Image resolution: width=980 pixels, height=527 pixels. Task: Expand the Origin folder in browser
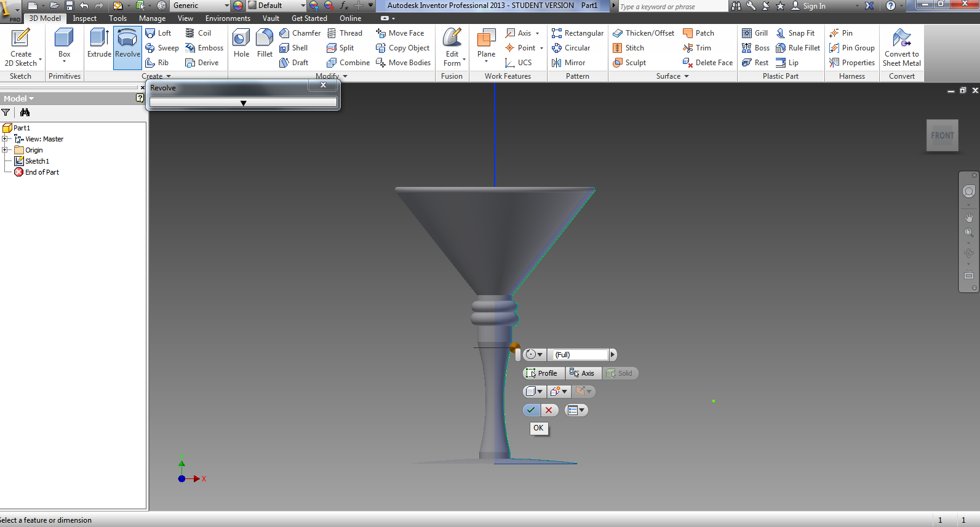(4, 149)
